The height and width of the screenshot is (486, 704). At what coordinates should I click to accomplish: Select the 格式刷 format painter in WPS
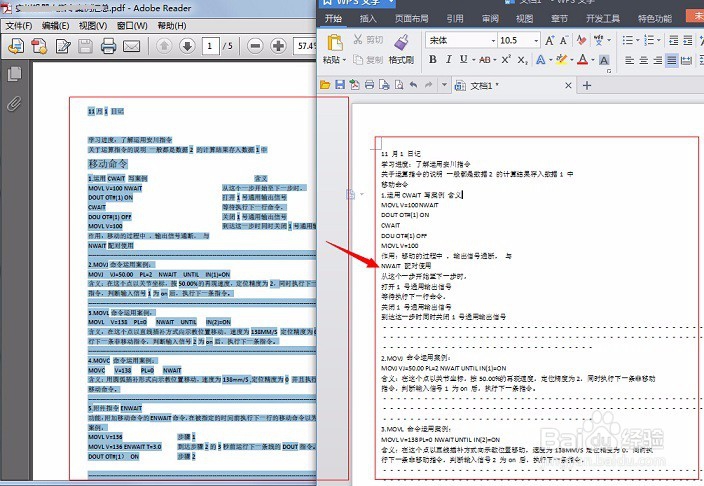pyautogui.click(x=401, y=50)
